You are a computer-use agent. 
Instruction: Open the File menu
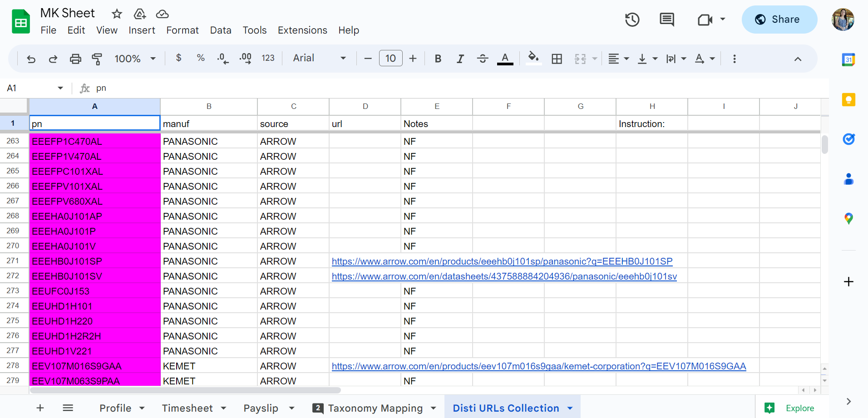click(48, 30)
